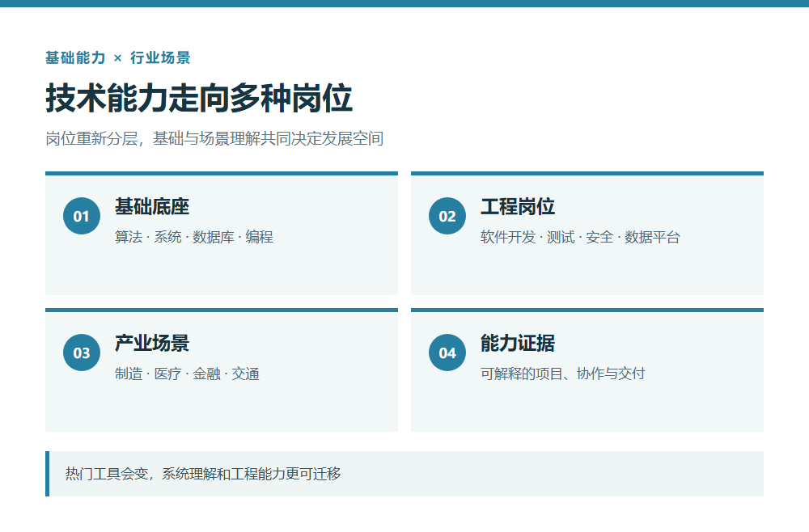Select the heading 能力证据
809x532 pixels.
coord(518,344)
